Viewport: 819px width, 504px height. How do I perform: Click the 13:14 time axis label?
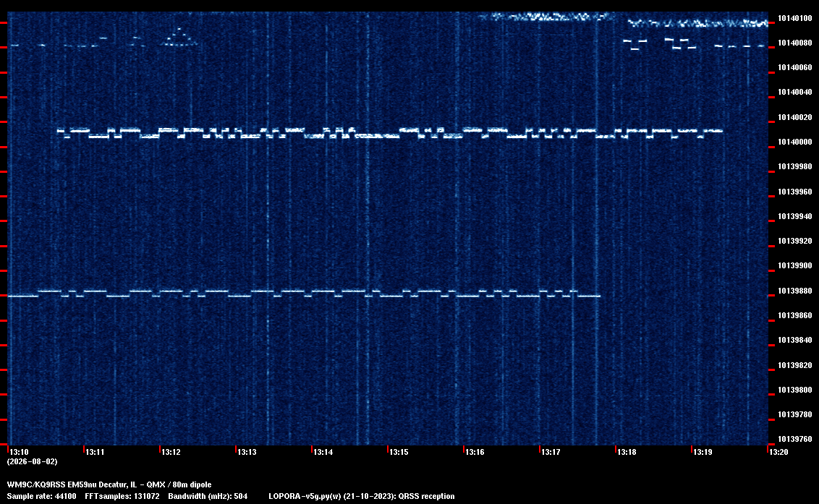pyautogui.click(x=323, y=452)
